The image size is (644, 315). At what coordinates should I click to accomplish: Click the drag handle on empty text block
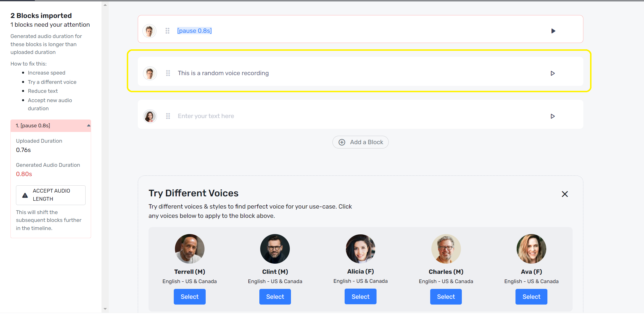[168, 116]
